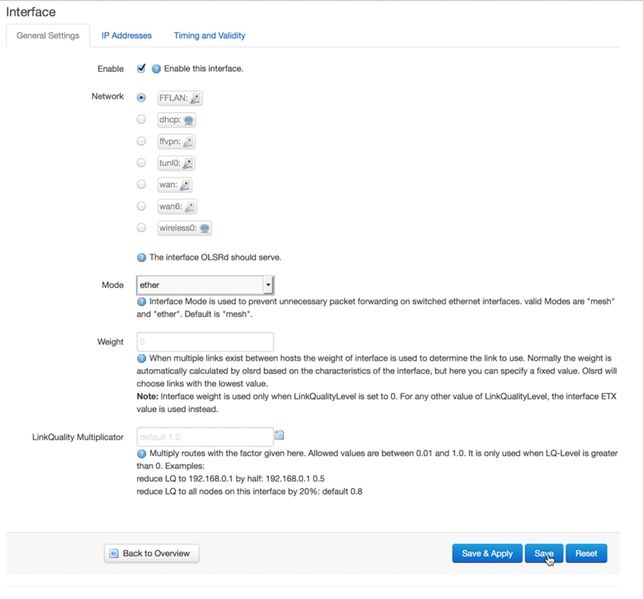Click the FFLAN network interface icon
The height and width of the screenshot is (599, 643).
pyautogui.click(x=196, y=98)
